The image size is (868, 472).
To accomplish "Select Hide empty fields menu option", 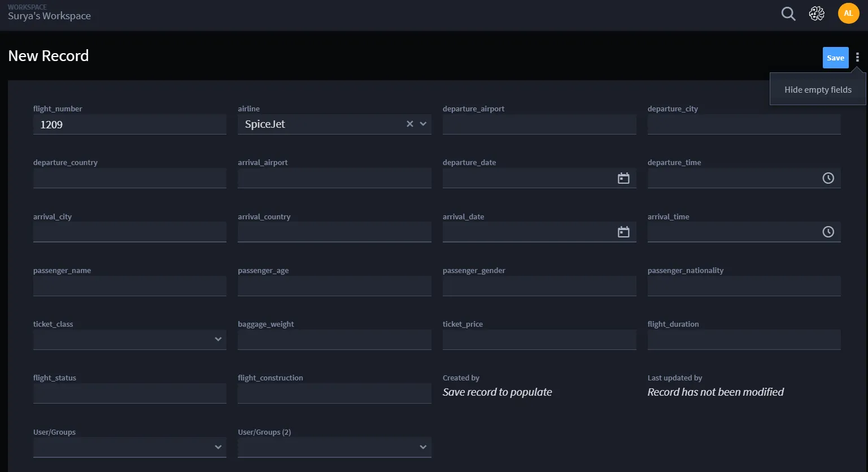I will pyautogui.click(x=818, y=90).
